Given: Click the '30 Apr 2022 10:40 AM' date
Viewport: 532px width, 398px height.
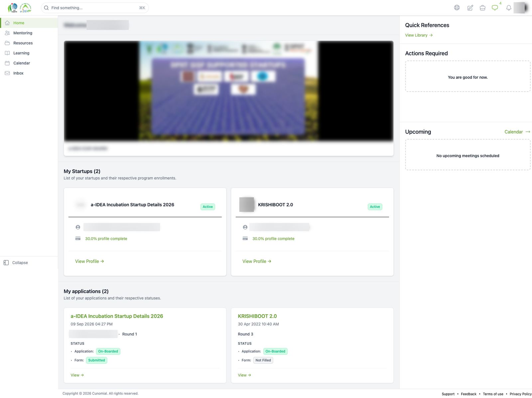Looking at the screenshot, I should [258, 324].
